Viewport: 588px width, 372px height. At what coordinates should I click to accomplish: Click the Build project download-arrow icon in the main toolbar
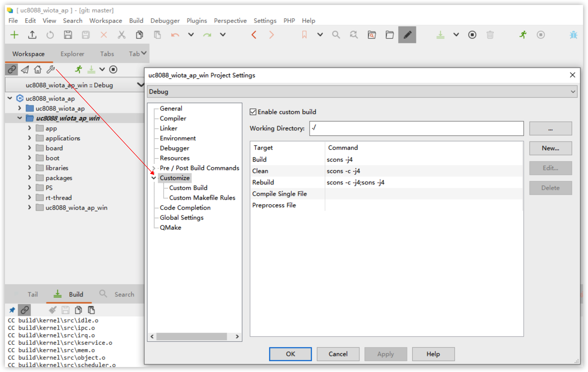click(x=440, y=35)
